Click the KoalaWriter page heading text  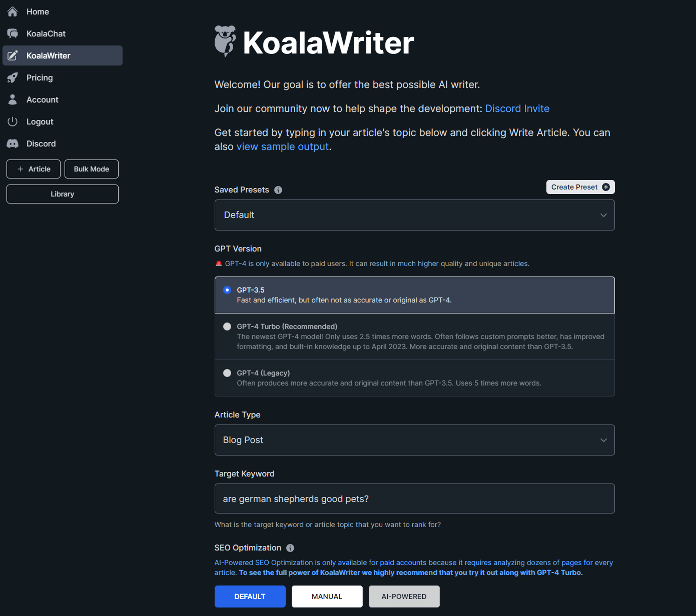(328, 42)
